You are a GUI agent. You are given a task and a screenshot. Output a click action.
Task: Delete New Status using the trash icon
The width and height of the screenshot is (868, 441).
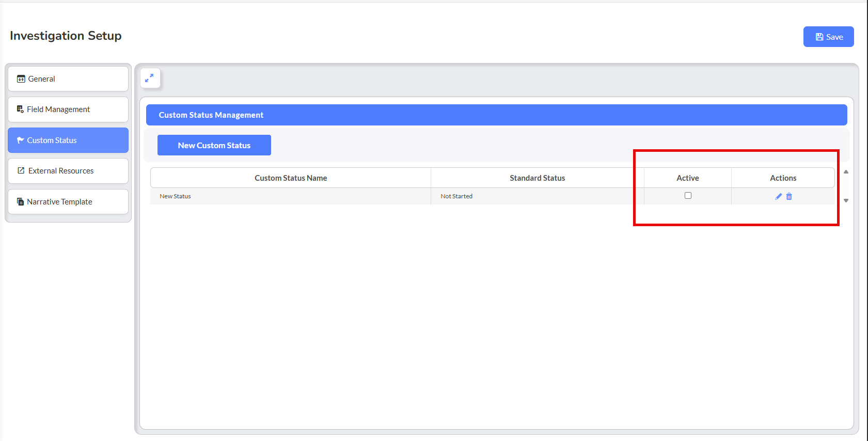click(789, 196)
